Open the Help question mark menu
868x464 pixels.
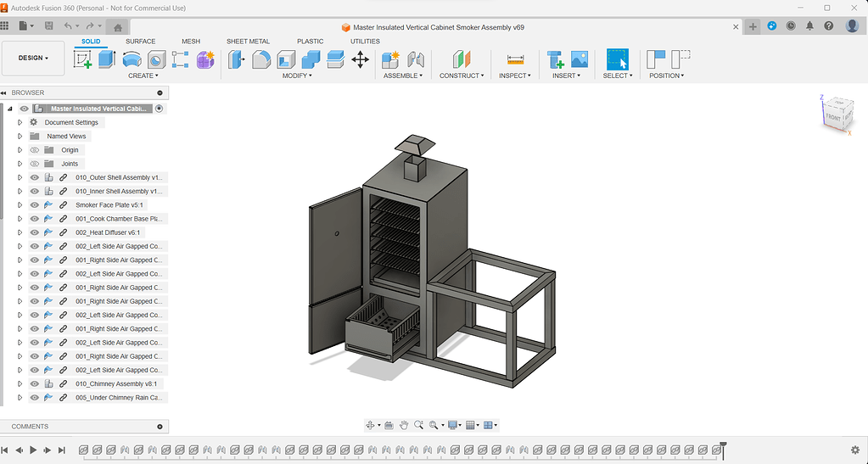point(828,26)
